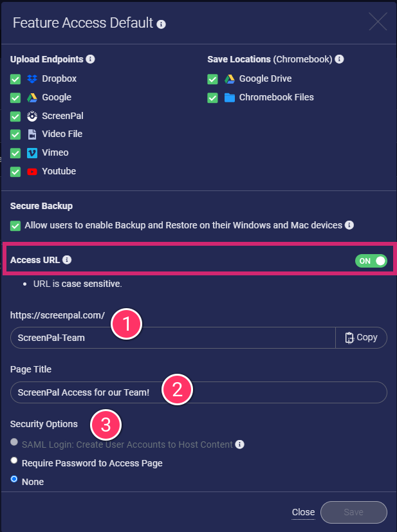The height and width of the screenshot is (532, 397).
Task: Click into the Page Title field
Action: pos(198,392)
